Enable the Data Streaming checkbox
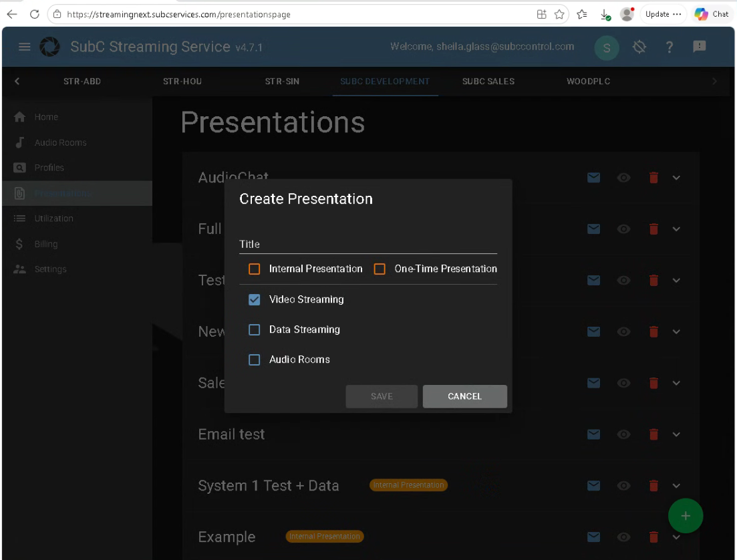Screen dimensions: 737x560 tap(255, 329)
